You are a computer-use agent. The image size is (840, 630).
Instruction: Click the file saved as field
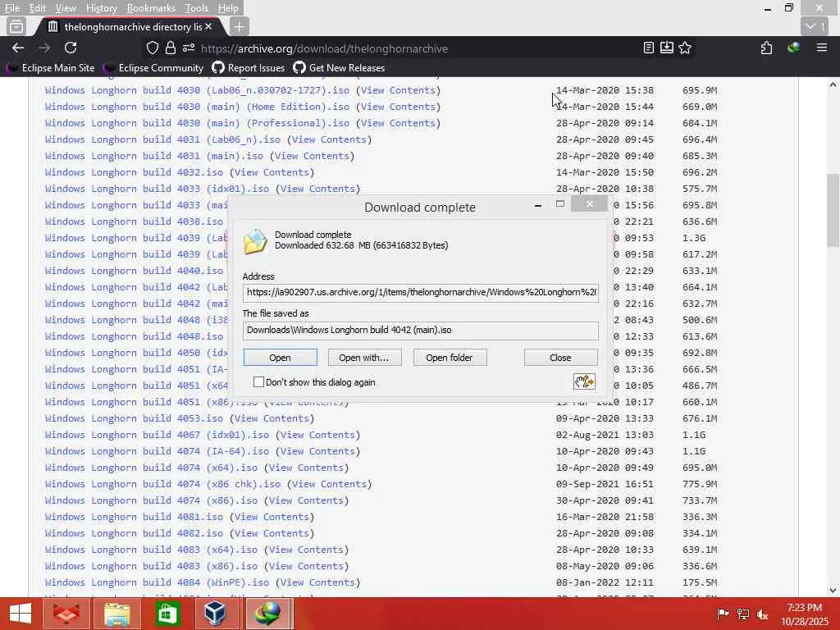tap(421, 330)
